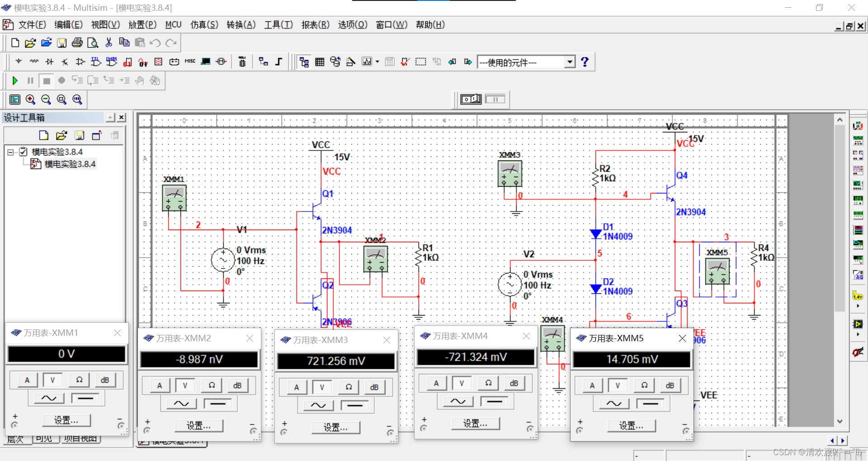This screenshot has height=461, width=868.
Task: Close the 设计工具箱 panel
Action: 121,118
